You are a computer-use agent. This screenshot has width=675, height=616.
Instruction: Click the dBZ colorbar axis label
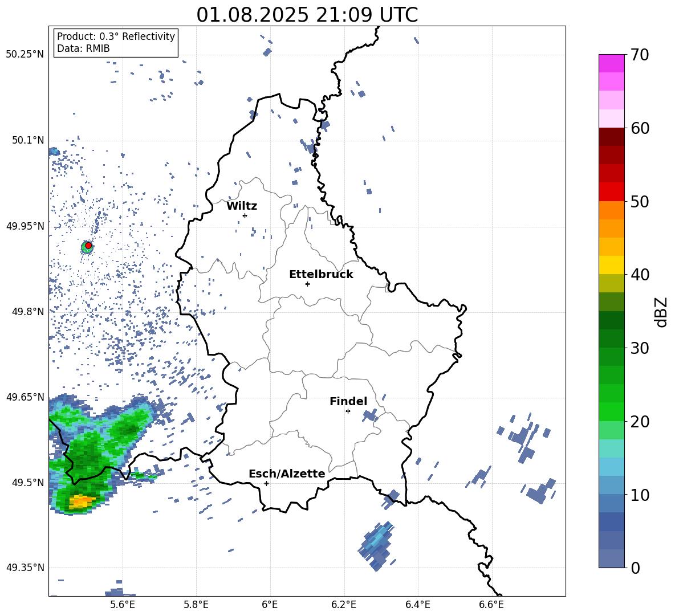[661, 312]
